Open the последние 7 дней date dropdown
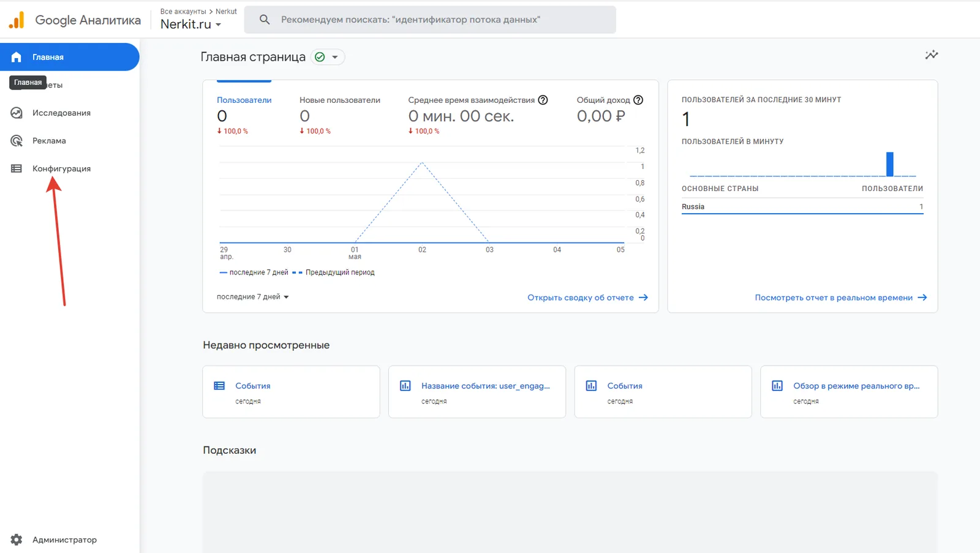Image resolution: width=980 pixels, height=553 pixels. tap(253, 297)
